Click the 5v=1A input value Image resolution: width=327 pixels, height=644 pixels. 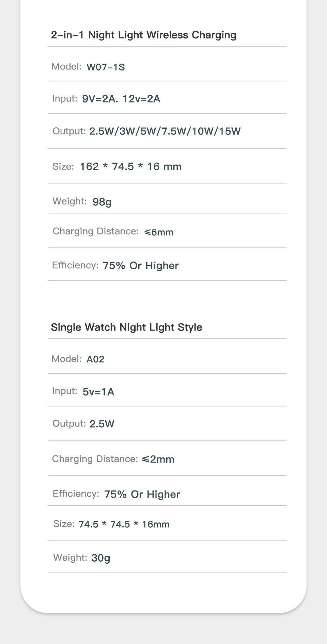(x=98, y=392)
